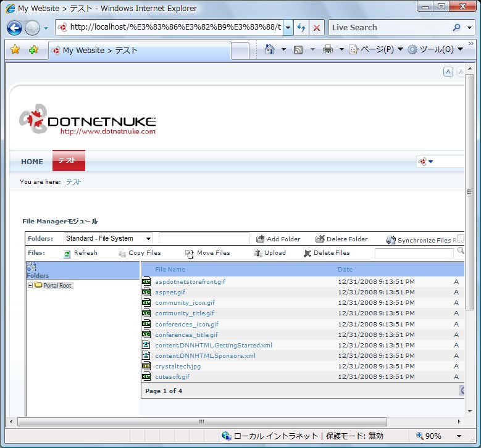
Task: Expand the Portal Root tree node
Action: point(30,285)
